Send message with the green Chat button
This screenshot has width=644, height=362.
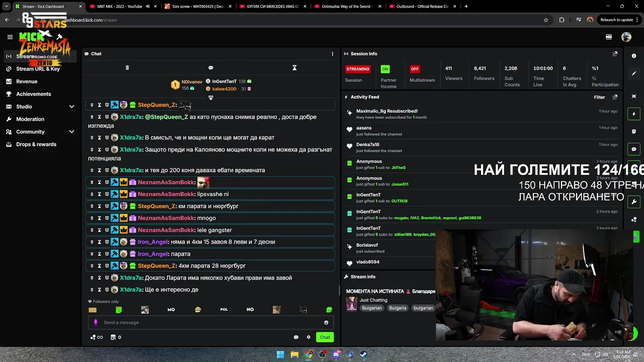[x=325, y=337]
